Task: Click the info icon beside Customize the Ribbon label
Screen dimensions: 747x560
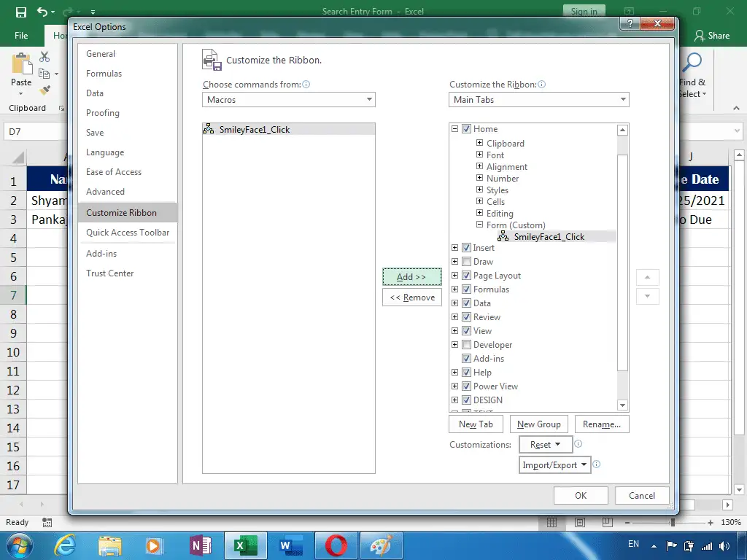Action: (542, 85)
